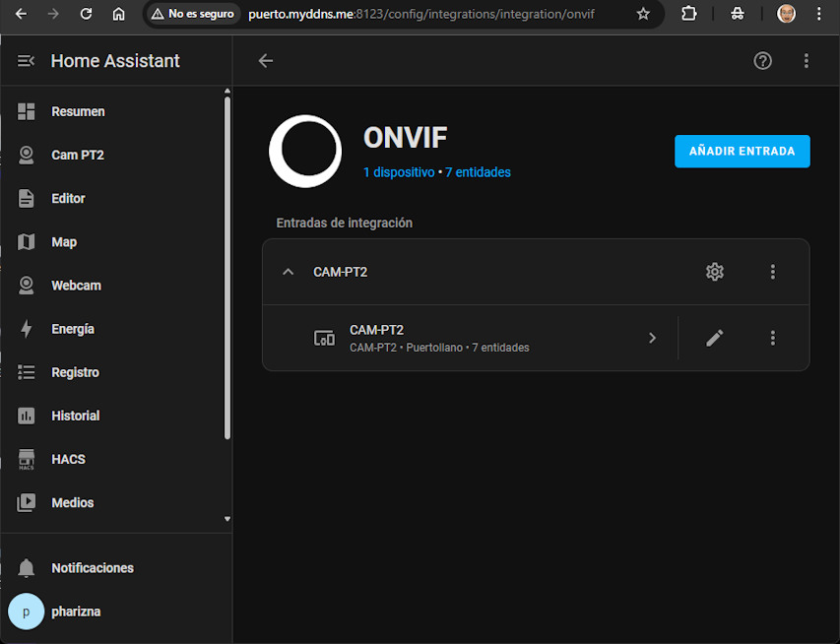Click the CAM-PT2 Puertollano subtitle text
Screen dimensions: 840x644
click(x=439, y=348)
